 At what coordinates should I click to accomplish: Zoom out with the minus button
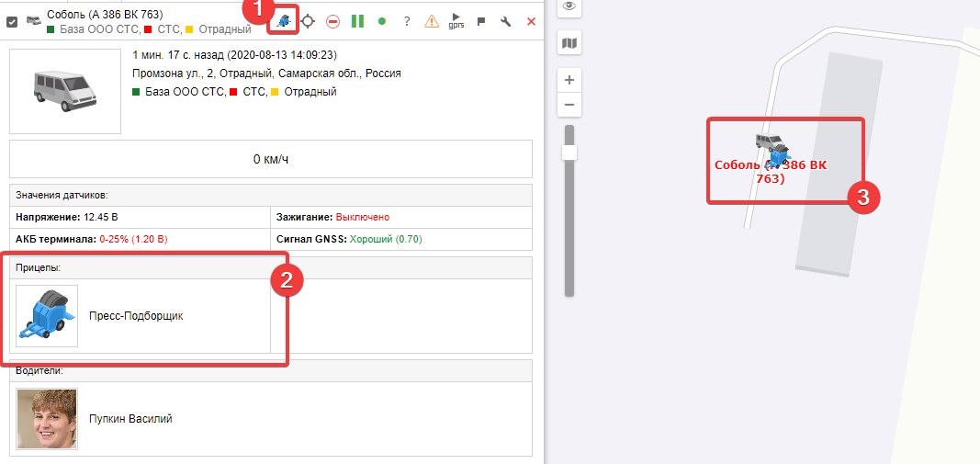[569, 104]
